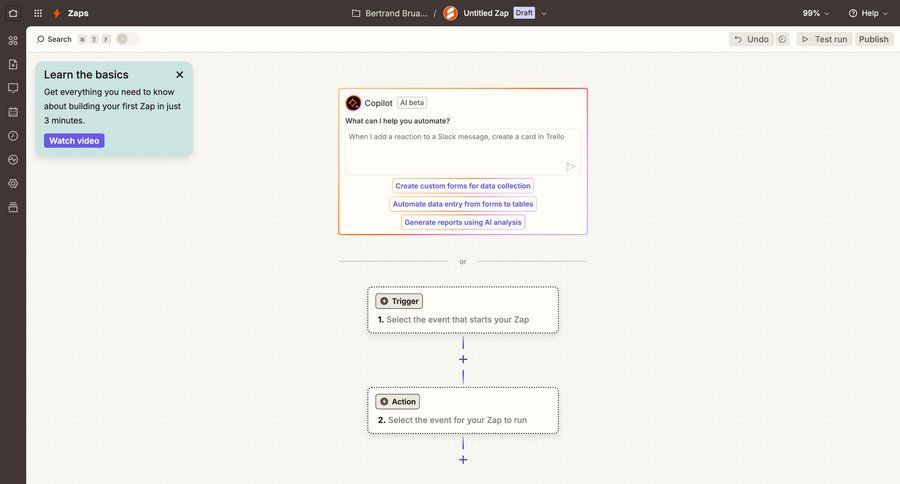Choose 'Create custom forms for data collection' suggestion
The width and height of the screenshot is (900, 484).
tap(463, 186)
